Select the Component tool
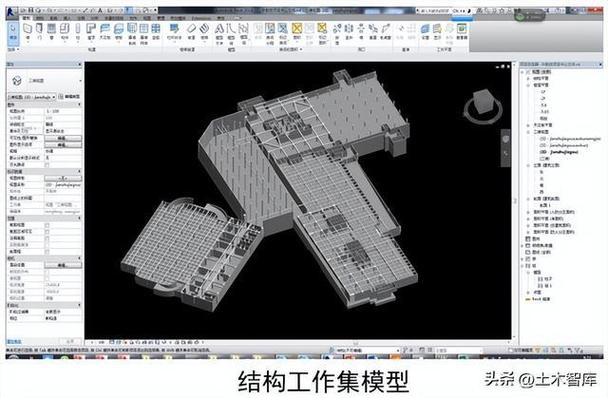The height and width of the screenshot is (398, 608). [x=65, y=31]
